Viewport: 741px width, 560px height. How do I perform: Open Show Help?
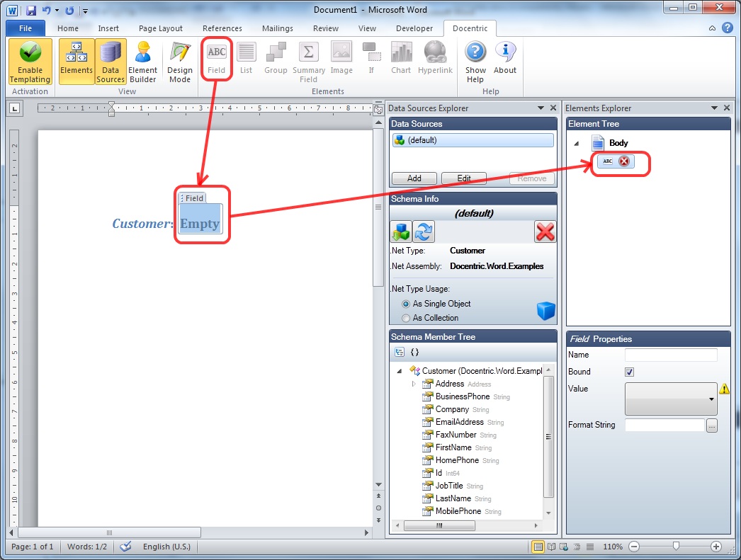coord(475,62)
